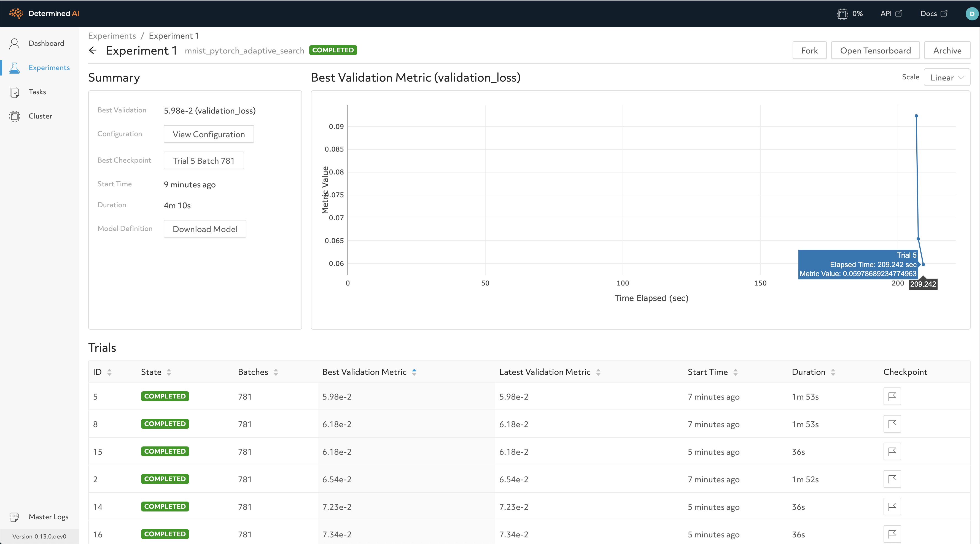980x544 pixels.
Task: Sort trials by ID column arrows
Action: (x=110, y=372)
